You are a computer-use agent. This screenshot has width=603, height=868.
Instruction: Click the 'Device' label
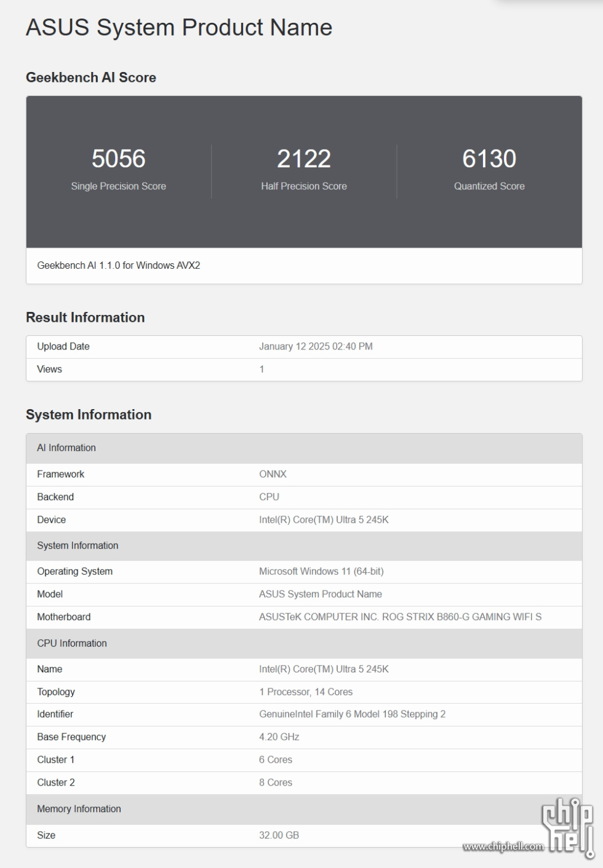click(51, 520)
